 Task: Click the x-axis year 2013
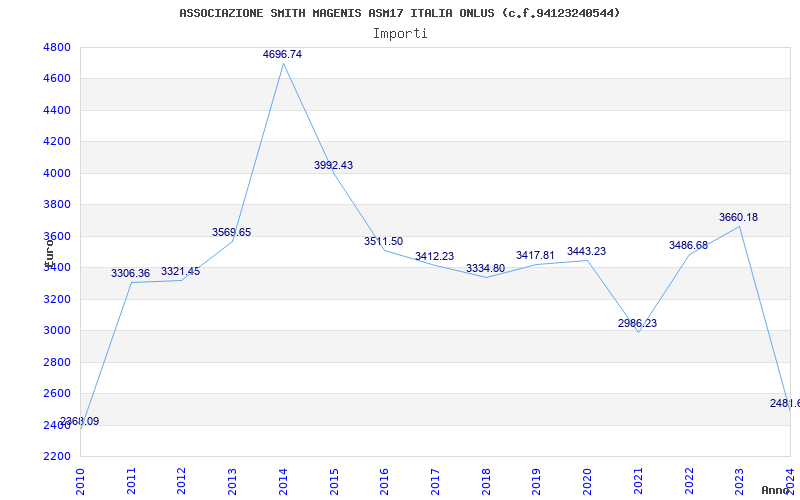[232, 481]
